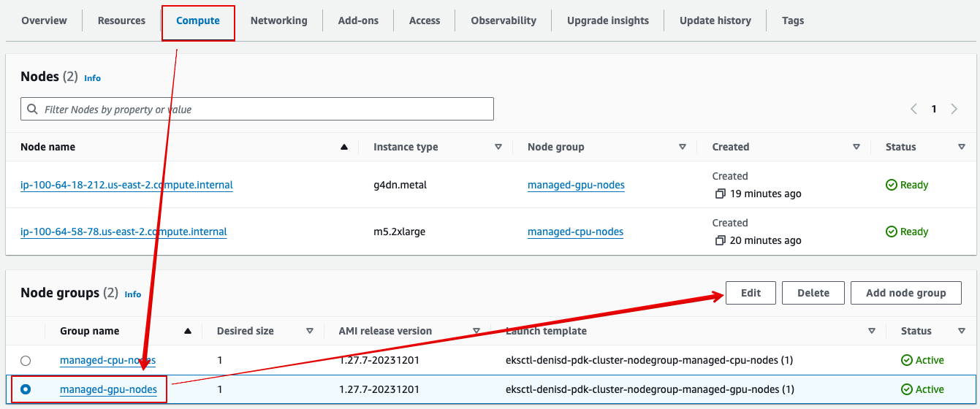Switch to the Observability tab
The width and height of the screenshot is (980, 409).
tap(504, 20)
